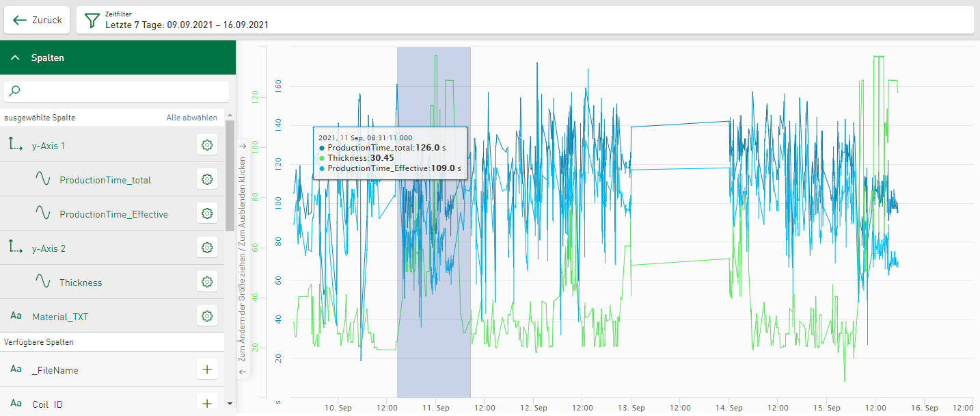The image size is (980, 416).
Task: Open settings gear for Thickness
Action: point(207,281)
